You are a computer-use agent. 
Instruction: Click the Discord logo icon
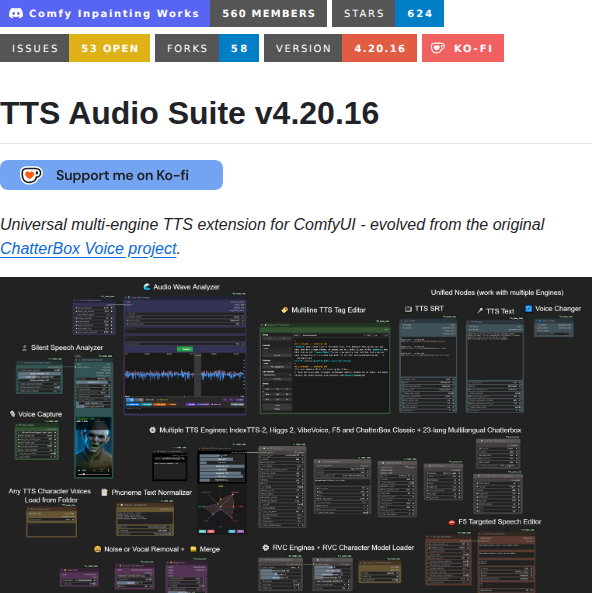tap(16, 14)
